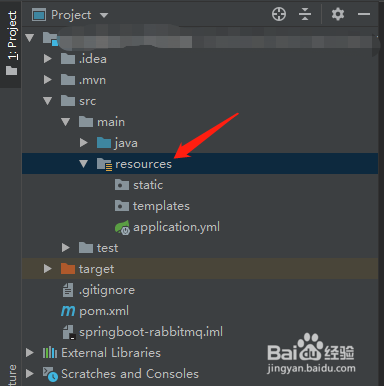Click the External Libraries bars icon
This screenshot has width=384, height=386.
coord(50,353)
